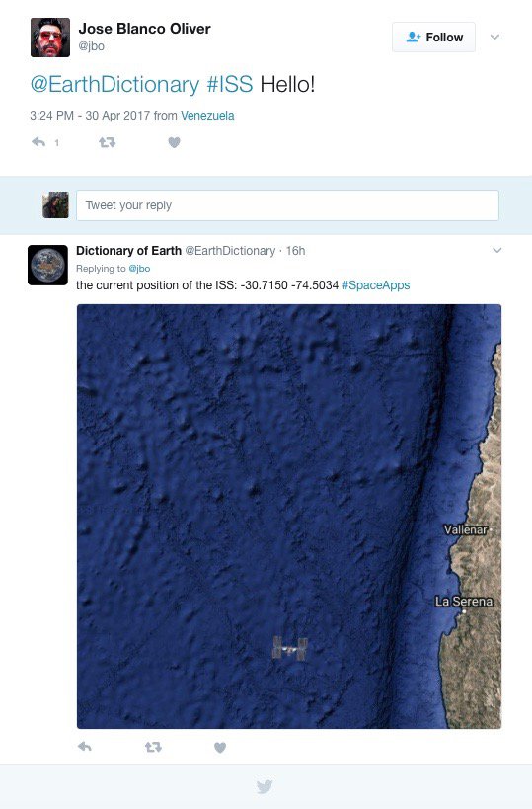Open the @EarthDictionary mention link
This screenshot has height=809, width=532.
coord(114,84)
